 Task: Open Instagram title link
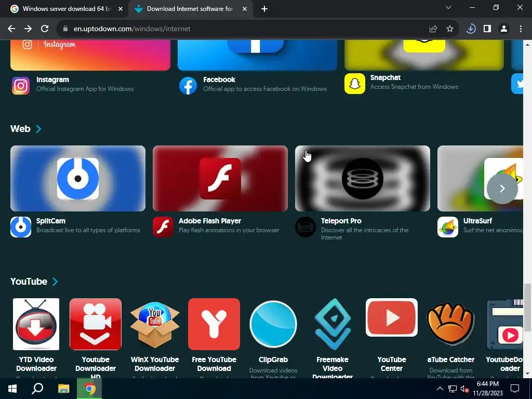coord(52,79)
